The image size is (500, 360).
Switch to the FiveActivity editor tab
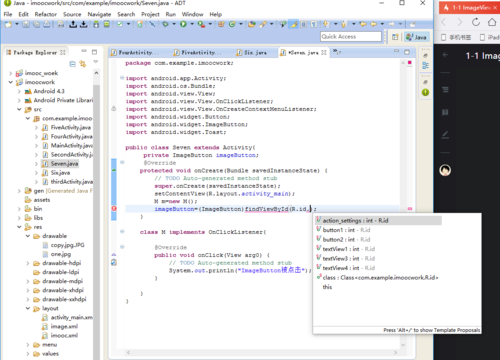click(x=198, y=52)
